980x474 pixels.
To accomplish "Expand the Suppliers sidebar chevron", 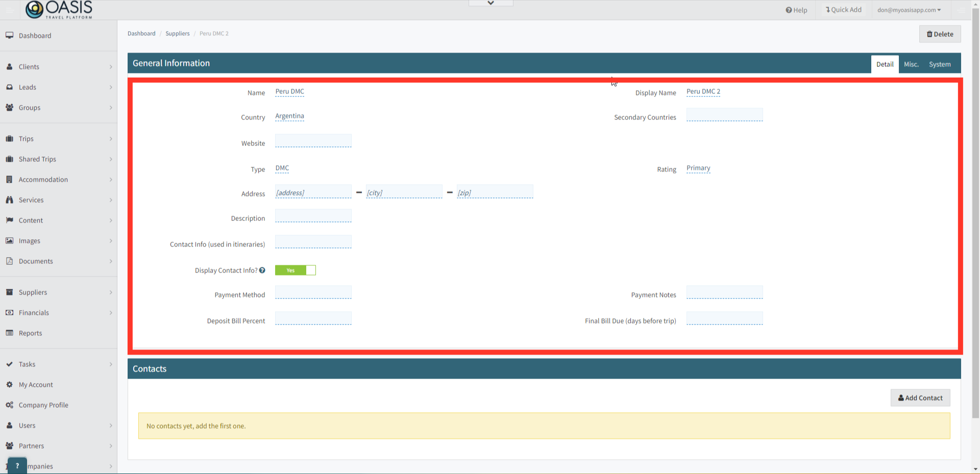I will pyautogui.click(x=111, y=292).
